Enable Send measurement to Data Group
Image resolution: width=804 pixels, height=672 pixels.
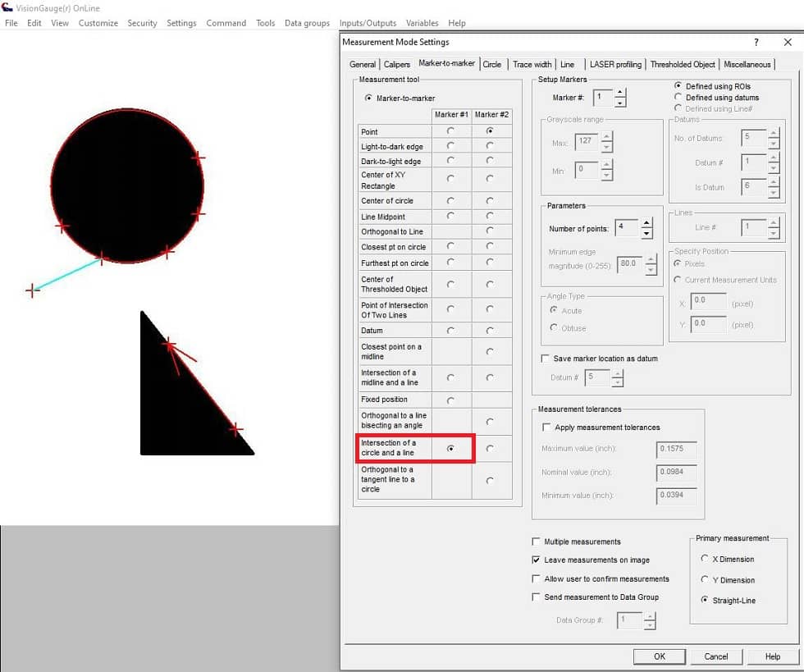pos(536,597)
